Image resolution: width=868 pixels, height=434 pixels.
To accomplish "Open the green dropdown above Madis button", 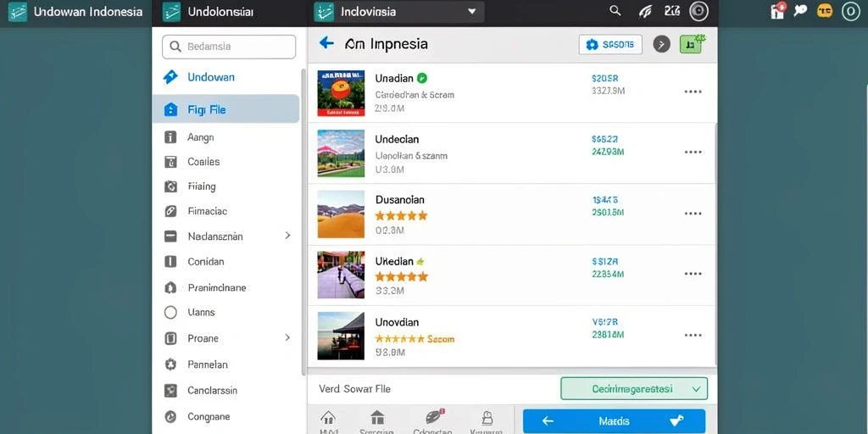I will point(634,388).
